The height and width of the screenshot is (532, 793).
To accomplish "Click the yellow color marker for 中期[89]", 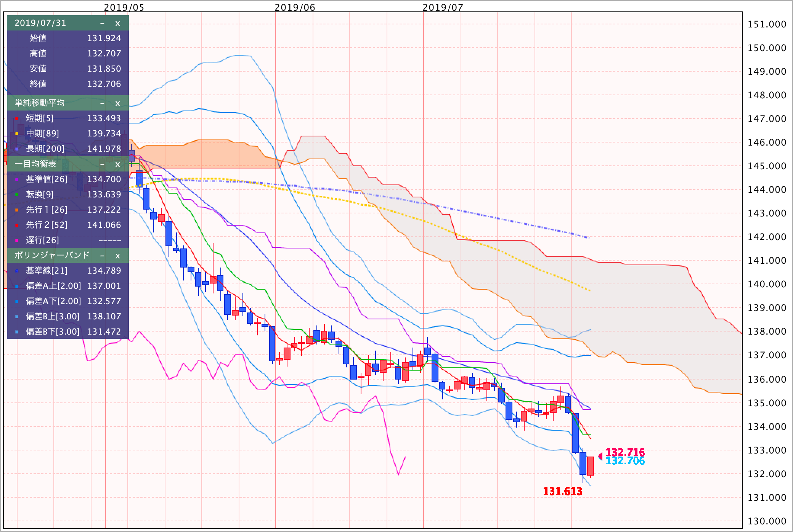I will click(x=17, y=134).
